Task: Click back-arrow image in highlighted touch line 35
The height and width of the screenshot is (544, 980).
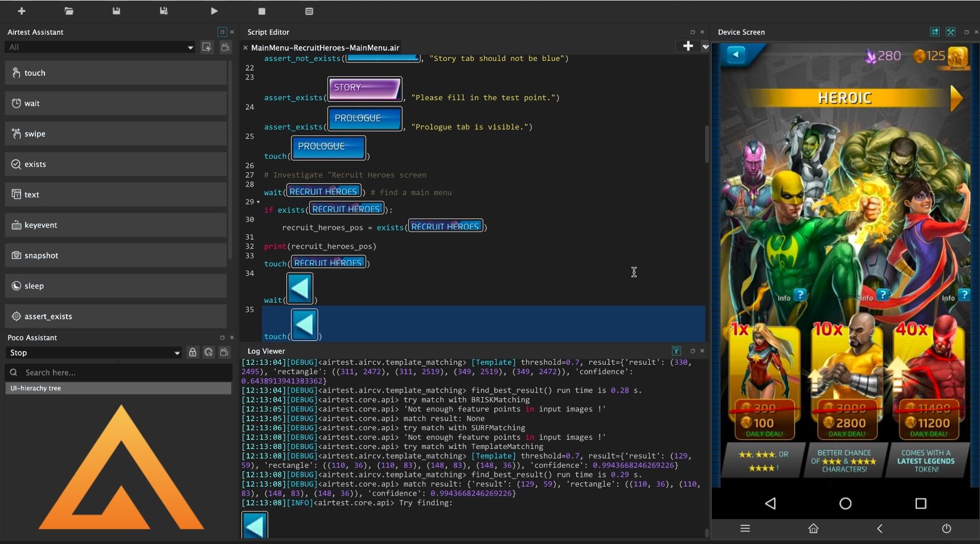Action: tap(305, 324)
